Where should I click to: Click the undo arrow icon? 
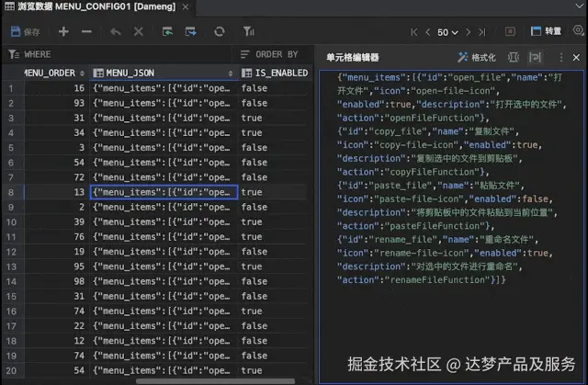click(x=116, y=32)
